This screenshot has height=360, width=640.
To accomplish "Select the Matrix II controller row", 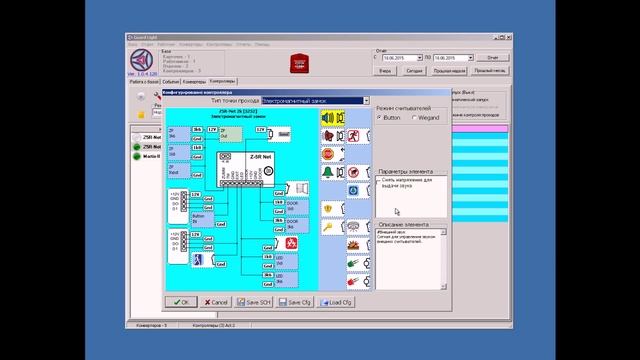I will pos(146,156).
